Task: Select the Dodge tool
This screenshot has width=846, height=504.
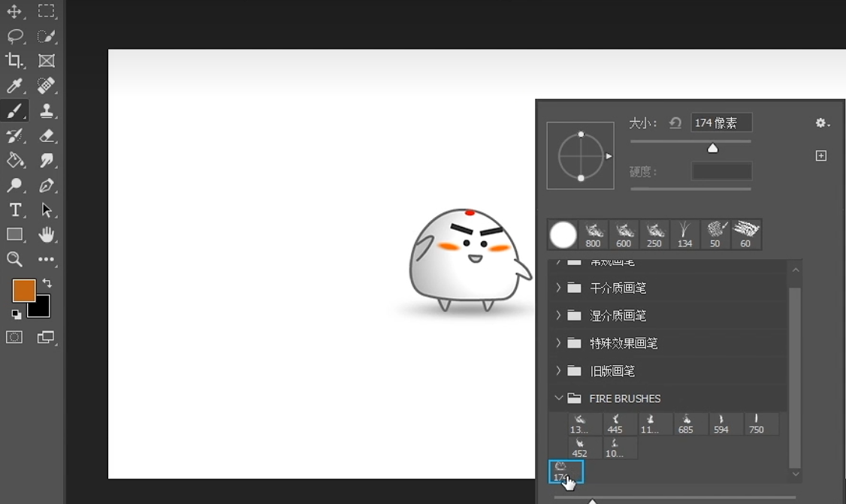Action: click(x=14, y=185)
